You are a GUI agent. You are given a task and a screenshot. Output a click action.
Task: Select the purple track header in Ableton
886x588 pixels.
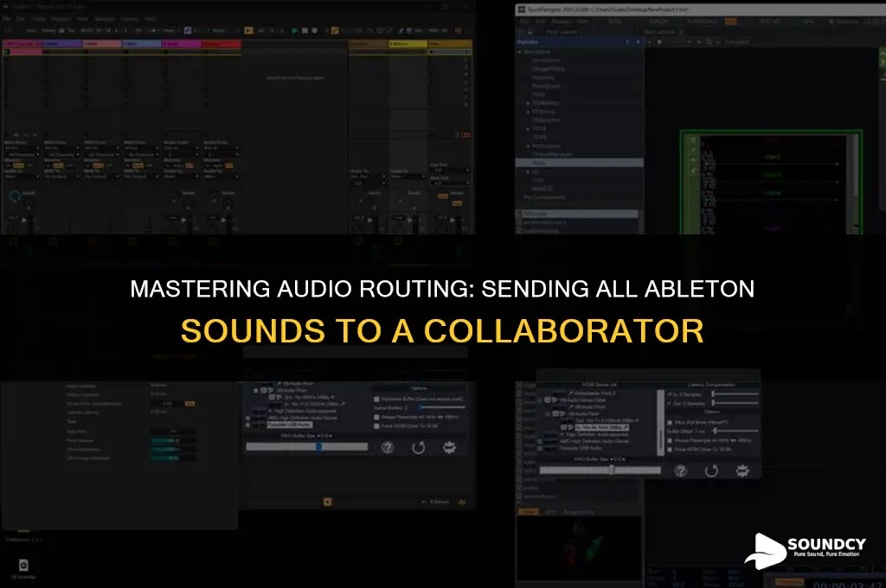[62, 43]
